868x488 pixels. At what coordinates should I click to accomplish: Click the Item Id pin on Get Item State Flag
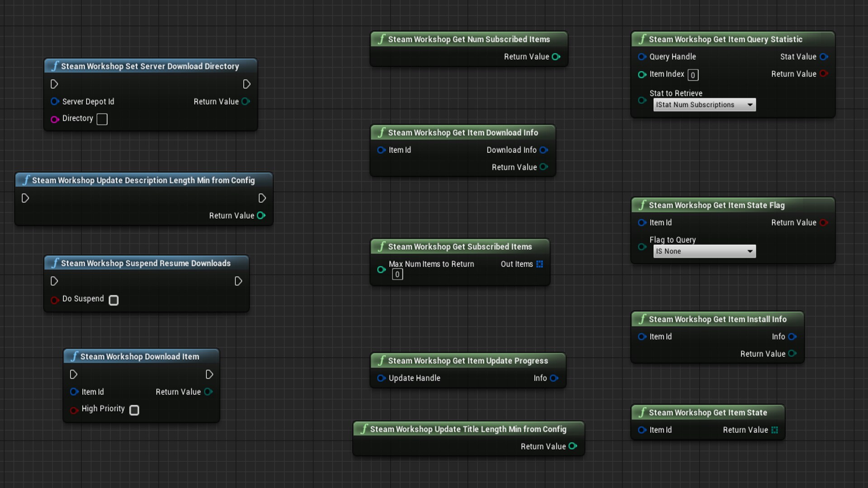(642, 222)
